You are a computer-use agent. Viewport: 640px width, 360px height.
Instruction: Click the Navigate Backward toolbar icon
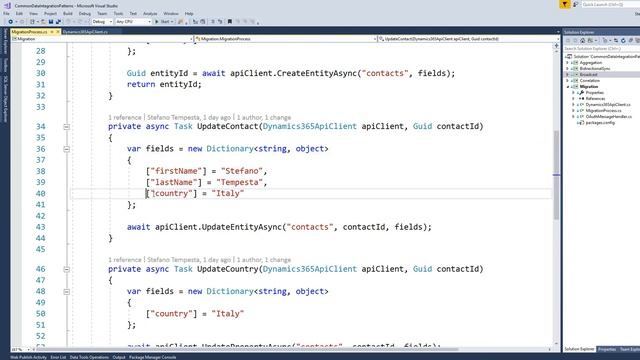point(11,22)
